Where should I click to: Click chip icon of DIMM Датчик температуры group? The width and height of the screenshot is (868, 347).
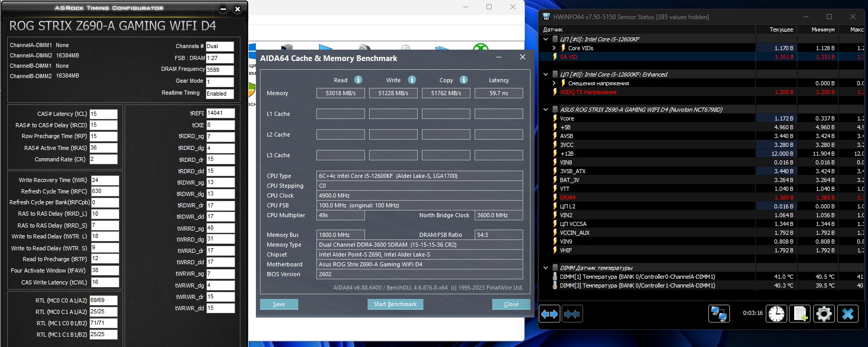click(555, 268)
